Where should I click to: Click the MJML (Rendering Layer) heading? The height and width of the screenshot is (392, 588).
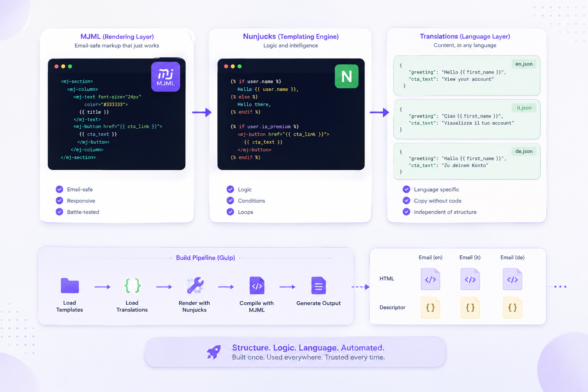(x=117, y=36)
